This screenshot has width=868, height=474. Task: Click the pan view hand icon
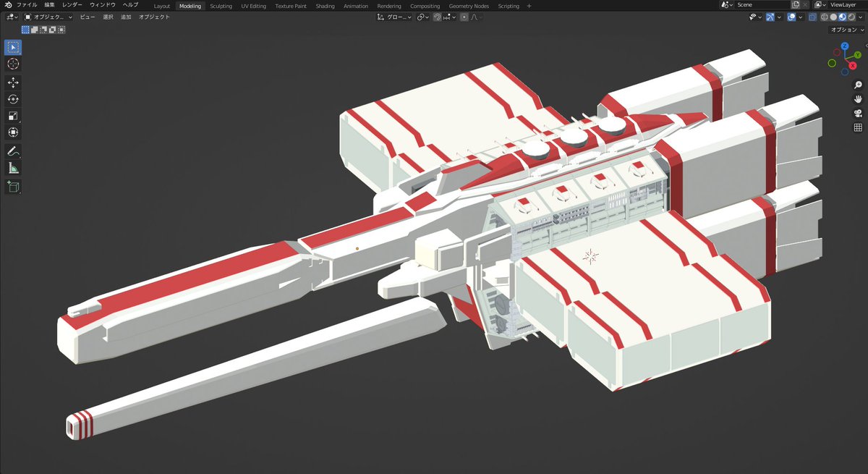858,99
